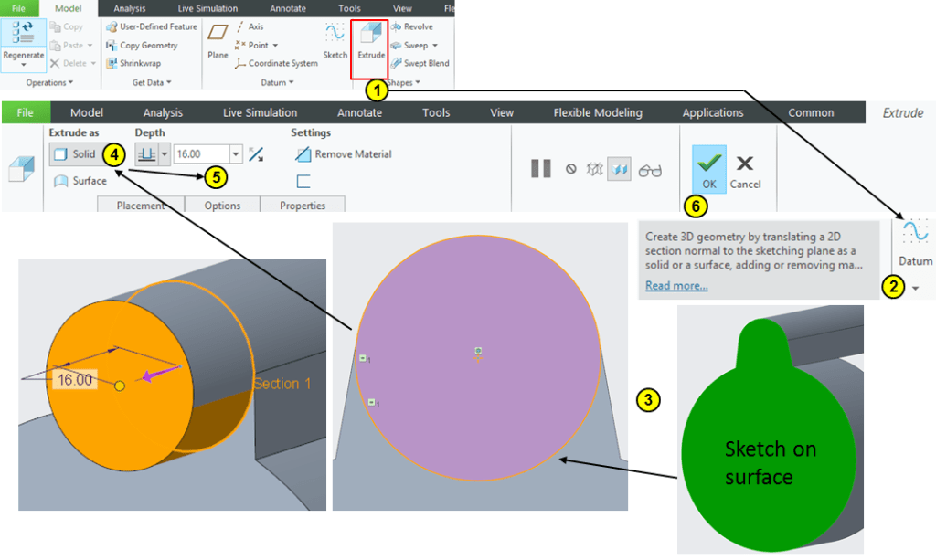Expand the Datum dropdown arrow at right
936x560 pixels.
[916, 287]
